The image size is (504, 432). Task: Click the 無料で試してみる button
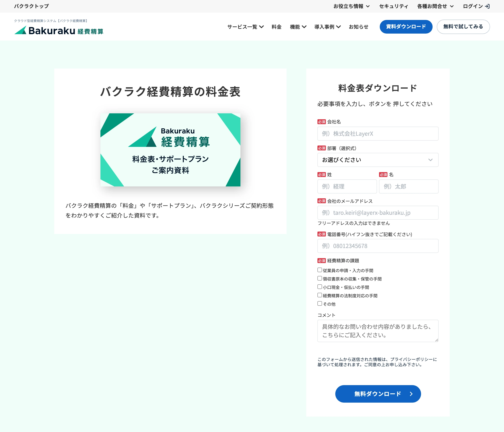point(463,27)
